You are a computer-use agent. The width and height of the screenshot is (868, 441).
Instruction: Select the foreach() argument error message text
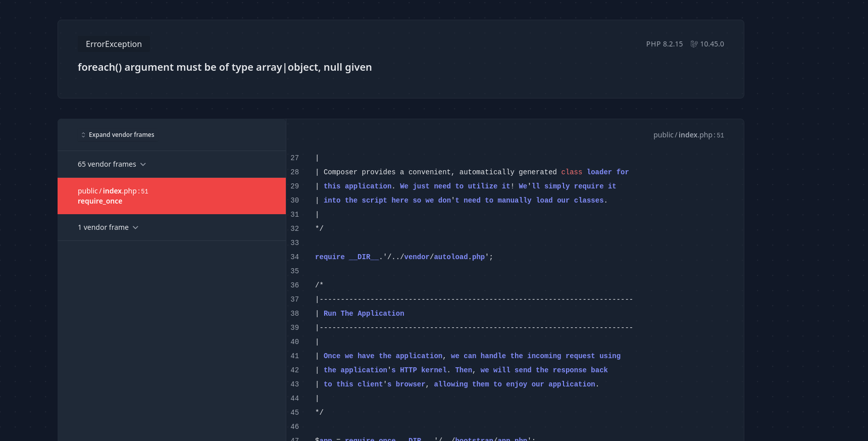(x=225, y=67)
